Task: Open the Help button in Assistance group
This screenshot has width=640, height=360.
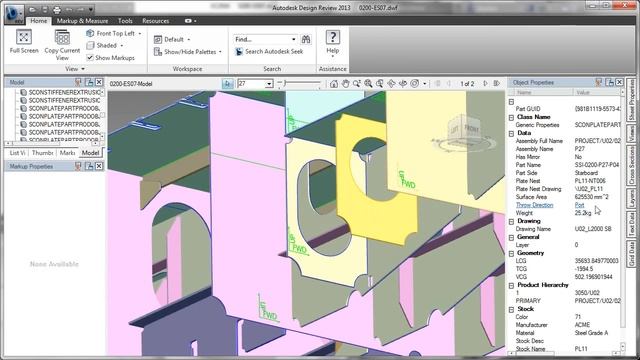Action: [x=333, y=43]
